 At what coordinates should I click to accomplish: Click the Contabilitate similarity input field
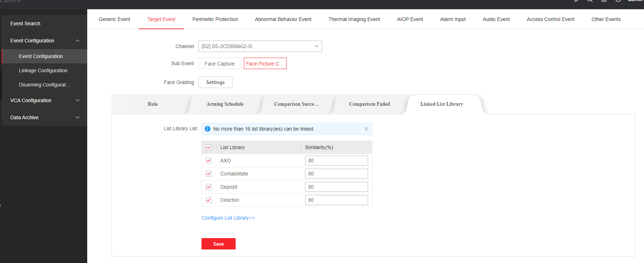(336, 174)
